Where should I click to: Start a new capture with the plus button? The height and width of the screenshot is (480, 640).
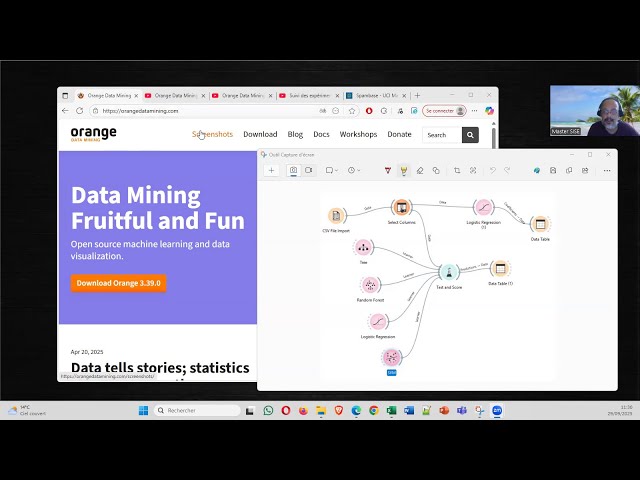point(271,171)
